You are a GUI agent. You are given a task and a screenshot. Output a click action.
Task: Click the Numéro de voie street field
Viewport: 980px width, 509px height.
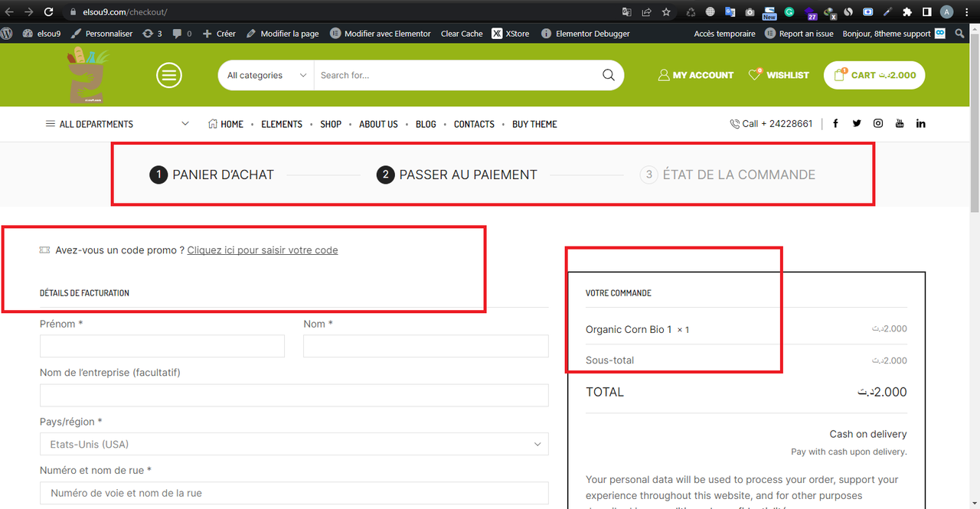[x=294, y=493]
